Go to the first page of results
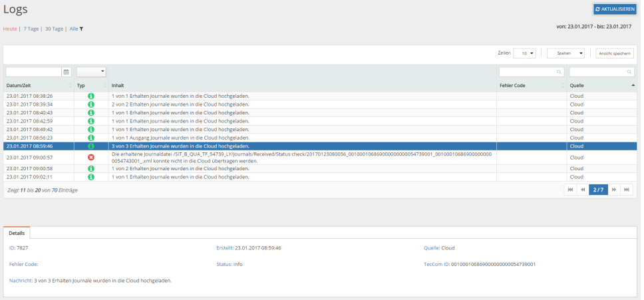The width and height of the screenshot is (644, 300). point(570,190)
